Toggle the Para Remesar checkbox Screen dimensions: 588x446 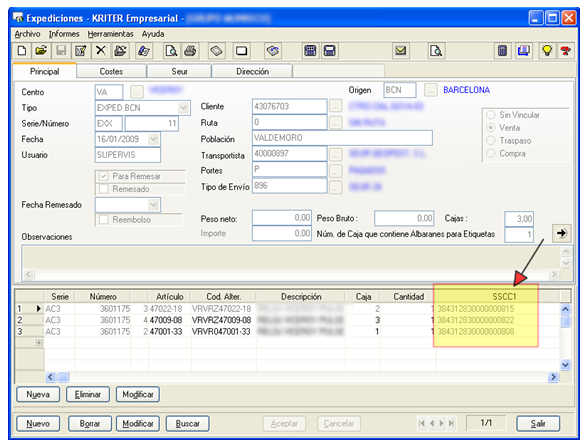click(104, 176)
